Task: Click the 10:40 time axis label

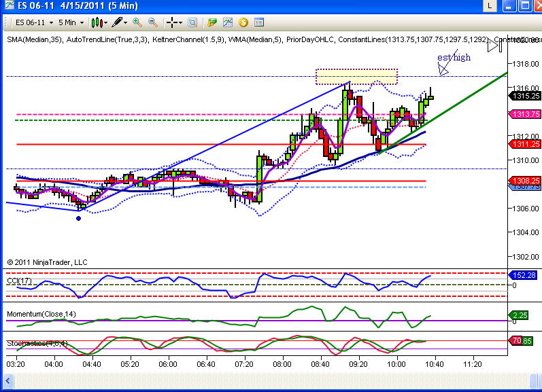Action: pos(434,364)
